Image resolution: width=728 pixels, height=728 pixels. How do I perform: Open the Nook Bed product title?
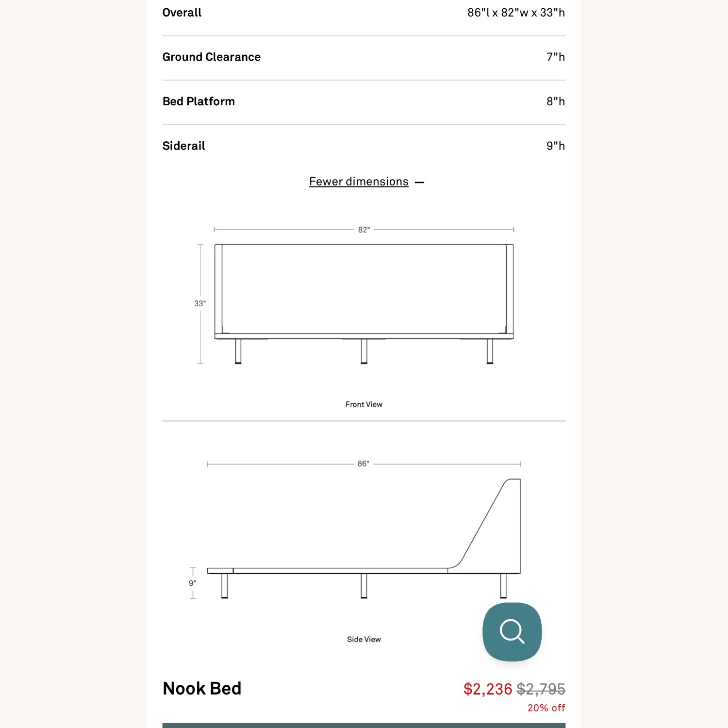point(202,688)
